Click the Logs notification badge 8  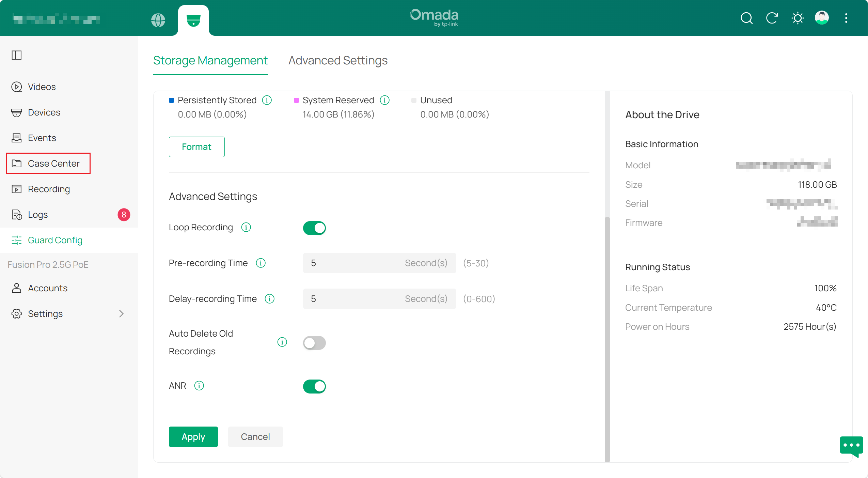[124, 215]
